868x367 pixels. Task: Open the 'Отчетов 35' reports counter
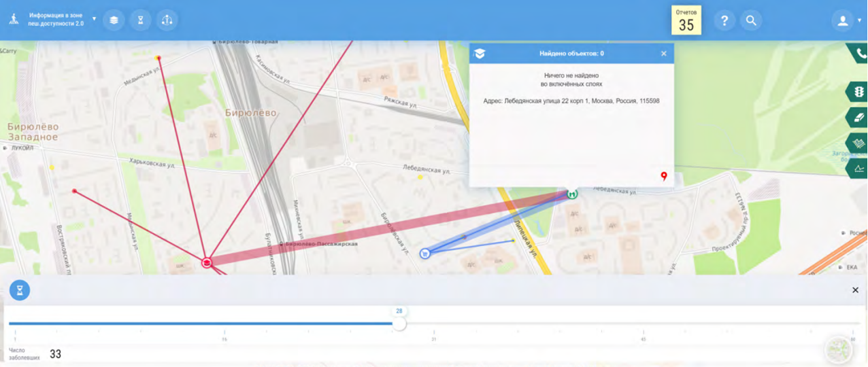click(x=686, y=21)
